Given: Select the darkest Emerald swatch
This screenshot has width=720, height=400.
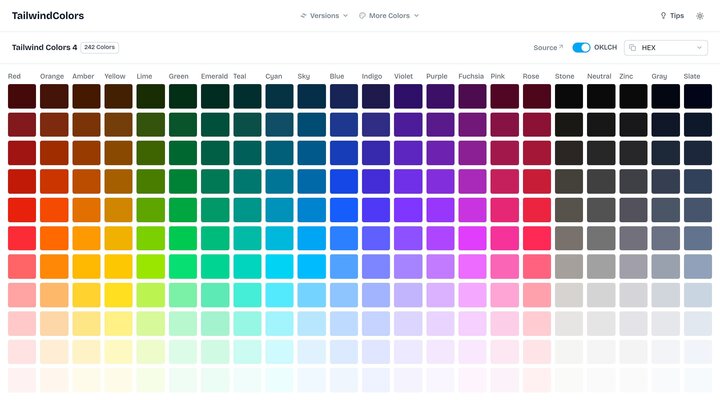Looking at the screenshot, I should pos(215,96).
